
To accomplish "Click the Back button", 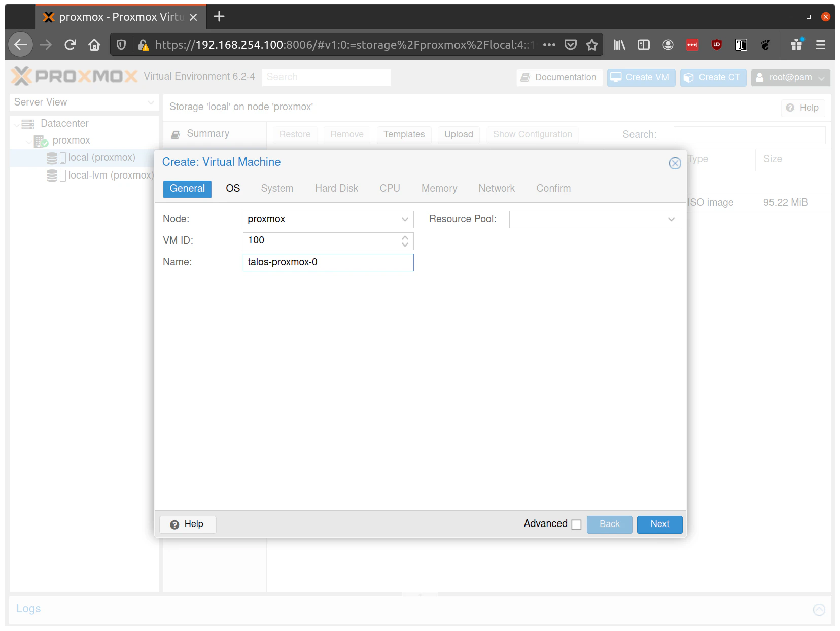I will pos(609,524).
